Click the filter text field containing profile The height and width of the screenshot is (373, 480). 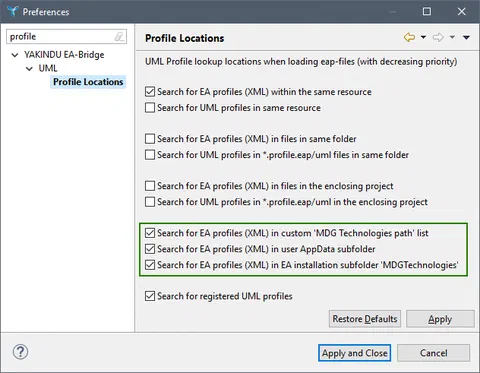click(66, 37)
